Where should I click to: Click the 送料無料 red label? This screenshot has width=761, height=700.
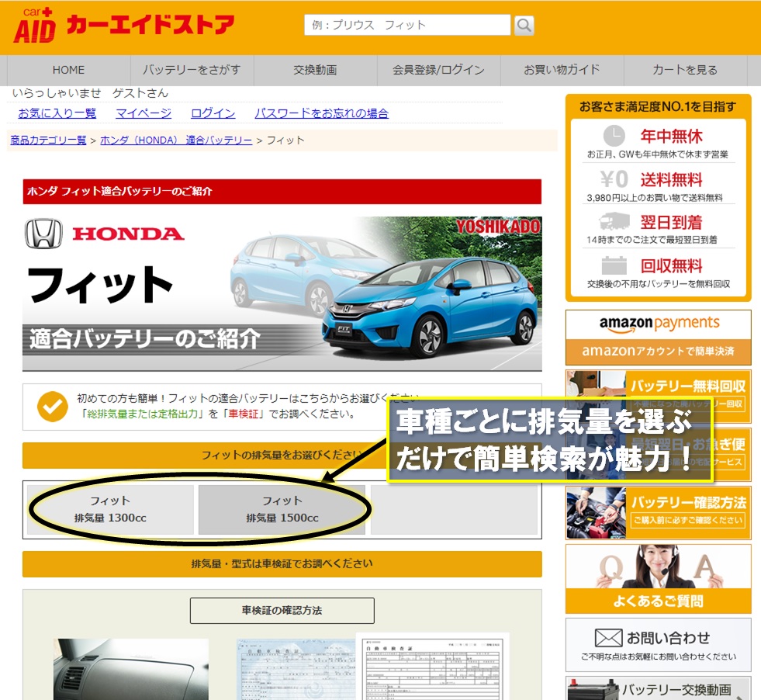[x=671, y=179]
